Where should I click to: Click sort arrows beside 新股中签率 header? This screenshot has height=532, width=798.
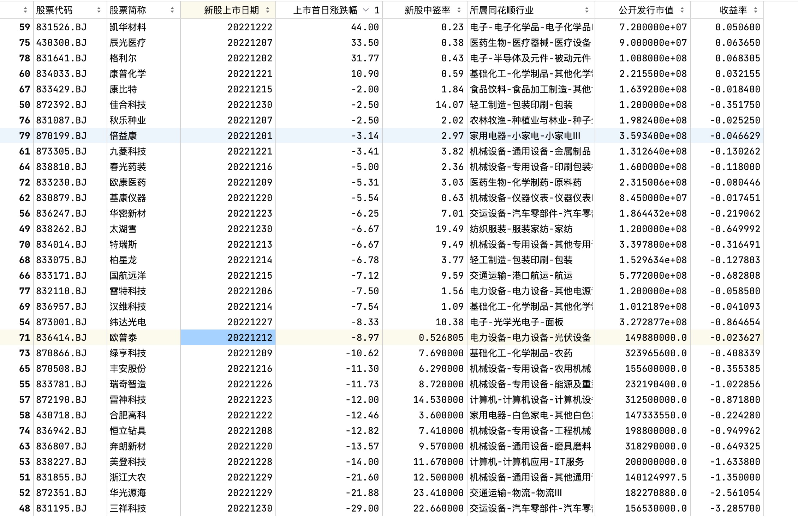459,10
